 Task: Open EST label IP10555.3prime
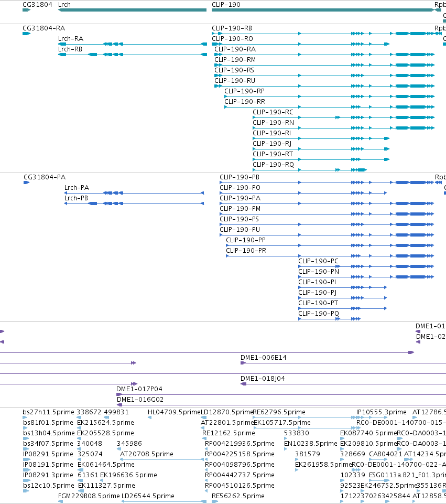point(382,412)
